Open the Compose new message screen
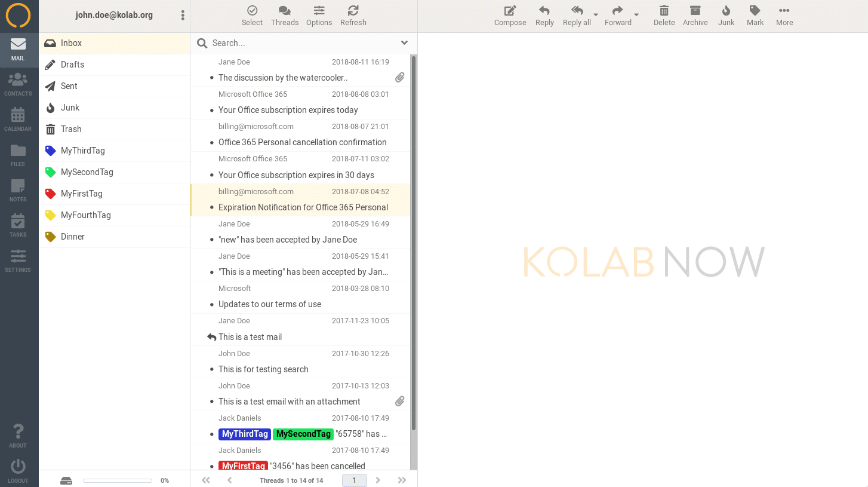 [x=510, y=16]
